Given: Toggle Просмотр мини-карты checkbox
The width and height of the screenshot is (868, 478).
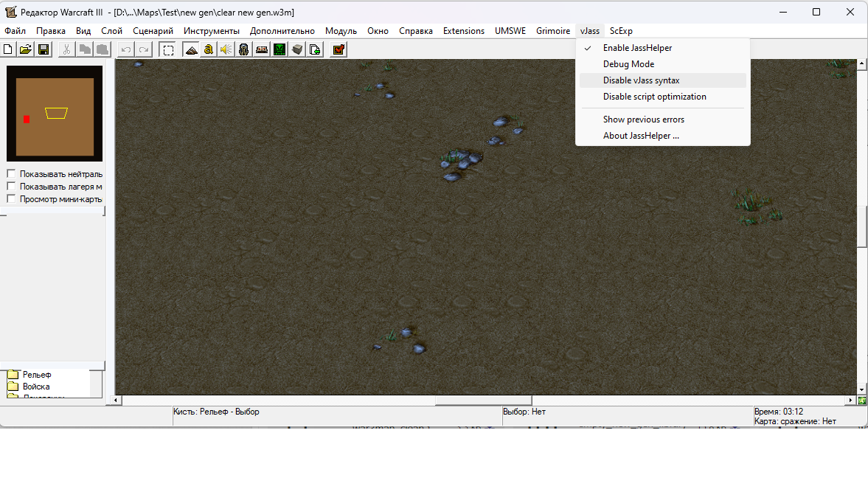Looking at the screenshot, I should click(x=11, y=198).
